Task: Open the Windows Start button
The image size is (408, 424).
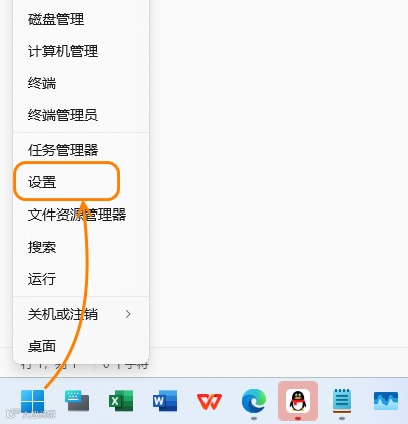Action: [x=32, y=401]
